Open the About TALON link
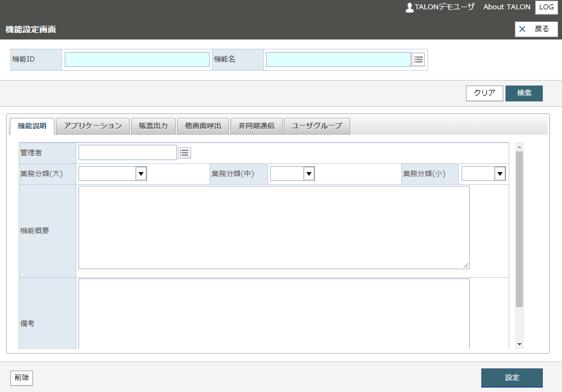562x392 pixels. tap(507, 7)
